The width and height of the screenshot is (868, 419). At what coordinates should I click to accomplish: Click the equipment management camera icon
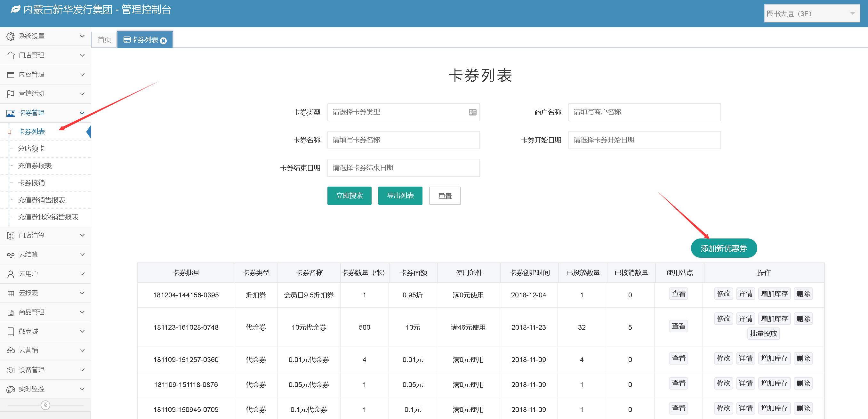pos(11,370)
